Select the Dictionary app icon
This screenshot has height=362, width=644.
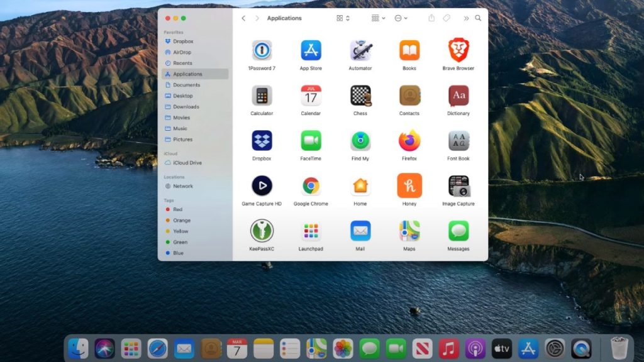(x=458, y=96)
